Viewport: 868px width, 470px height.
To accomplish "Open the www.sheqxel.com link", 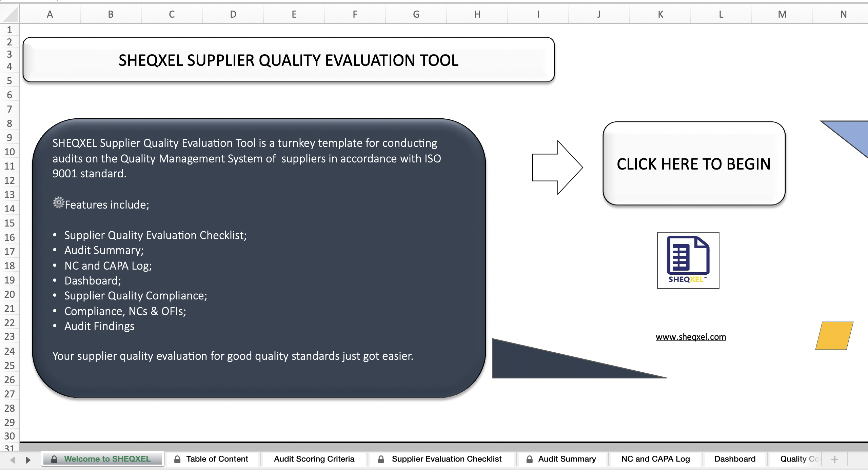I will (691, 337).
